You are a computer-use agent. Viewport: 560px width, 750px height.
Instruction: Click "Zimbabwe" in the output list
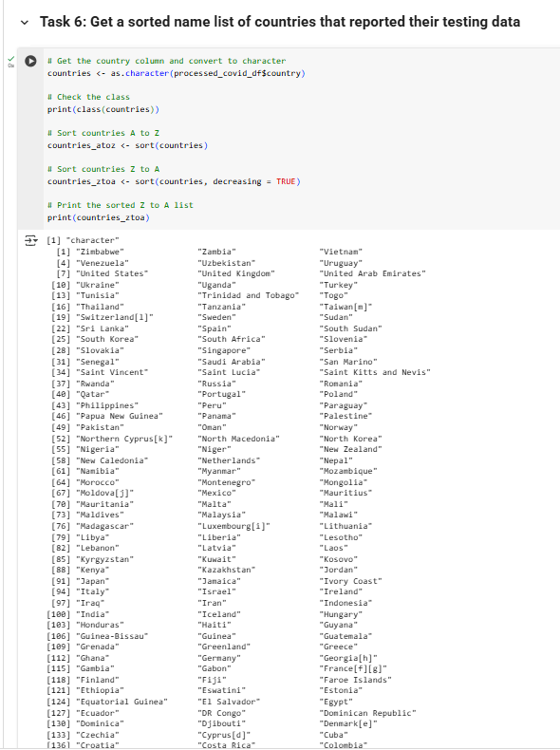[100, 252]
